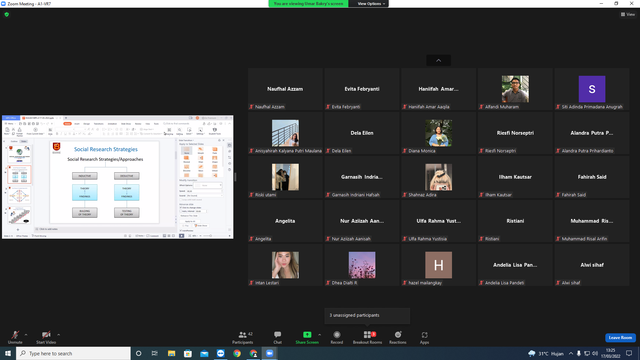
Task: Select second slide thumbnail in shared screen
Action: [19, 175]
